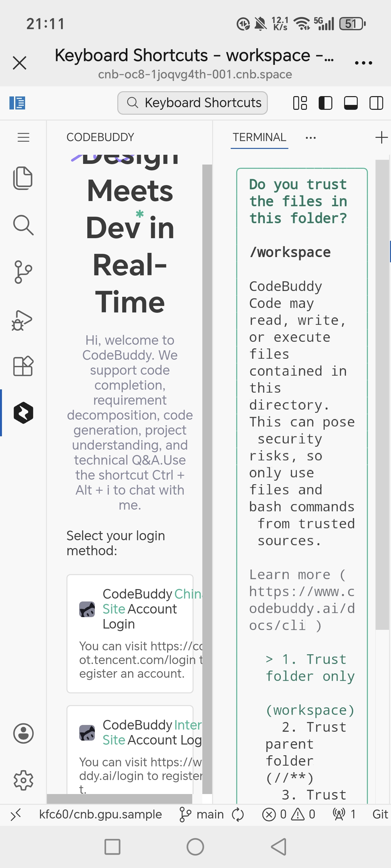Open the browser three-dot menu
This screenshot has width=391, height=868.
pos(364,63)
